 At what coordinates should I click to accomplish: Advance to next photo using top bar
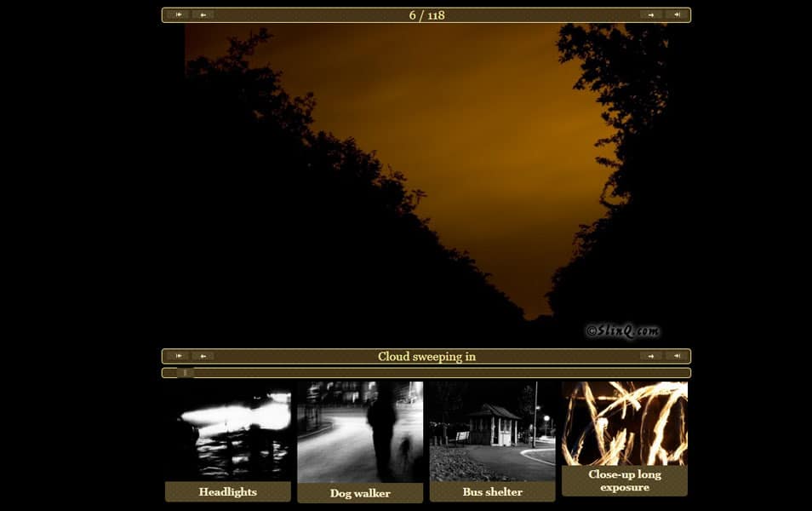point(651,14)
